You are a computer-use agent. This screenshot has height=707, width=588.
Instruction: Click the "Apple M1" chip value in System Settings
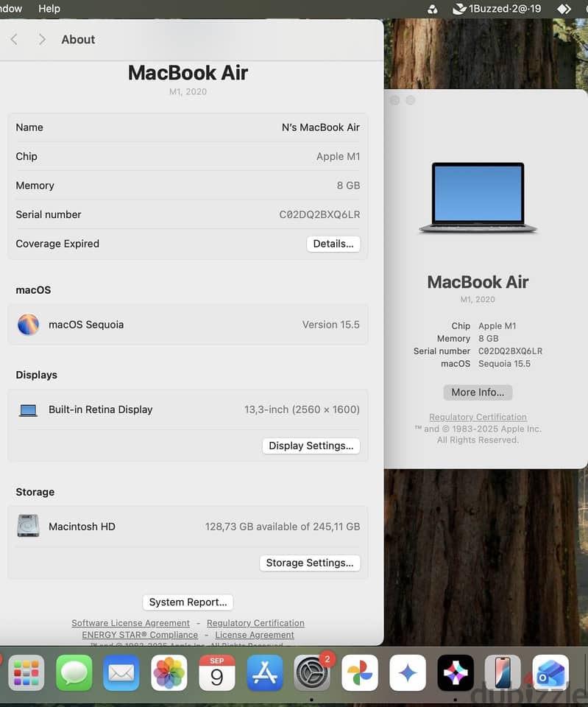(x=338, y=156)
